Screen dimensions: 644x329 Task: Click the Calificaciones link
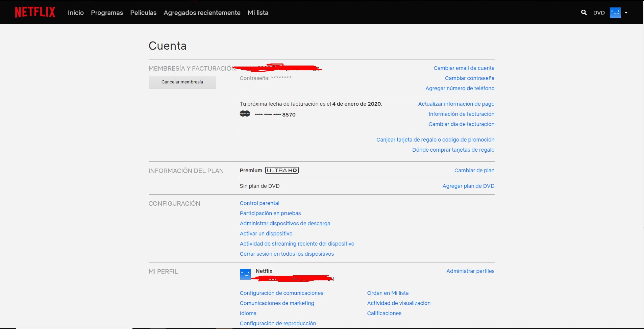click(385, 313)
